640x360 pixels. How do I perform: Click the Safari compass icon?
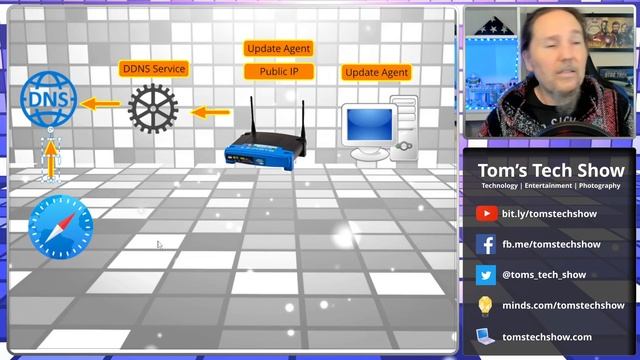coord(61,227)
